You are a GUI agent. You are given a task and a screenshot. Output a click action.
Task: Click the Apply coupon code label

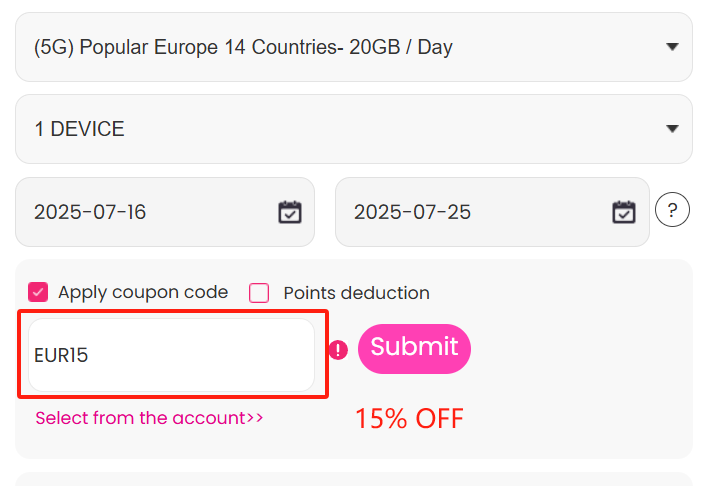pyautogui.click(x=143, y=293)
